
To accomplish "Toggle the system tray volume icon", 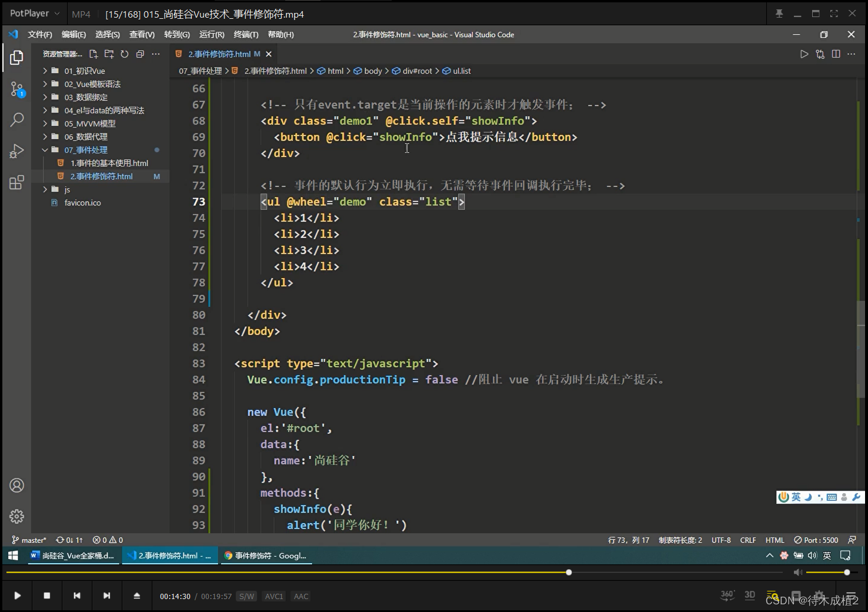I will pyautogui.click(x=812, y=556).
